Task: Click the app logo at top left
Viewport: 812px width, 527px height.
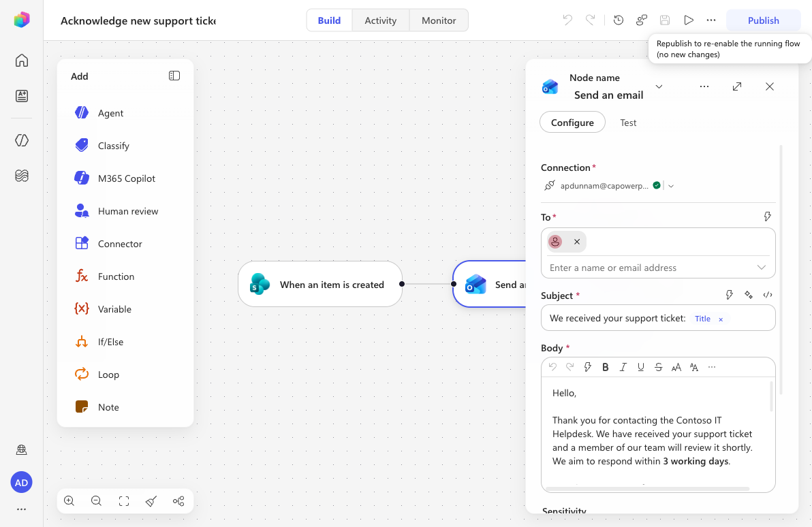Action: 21,20
